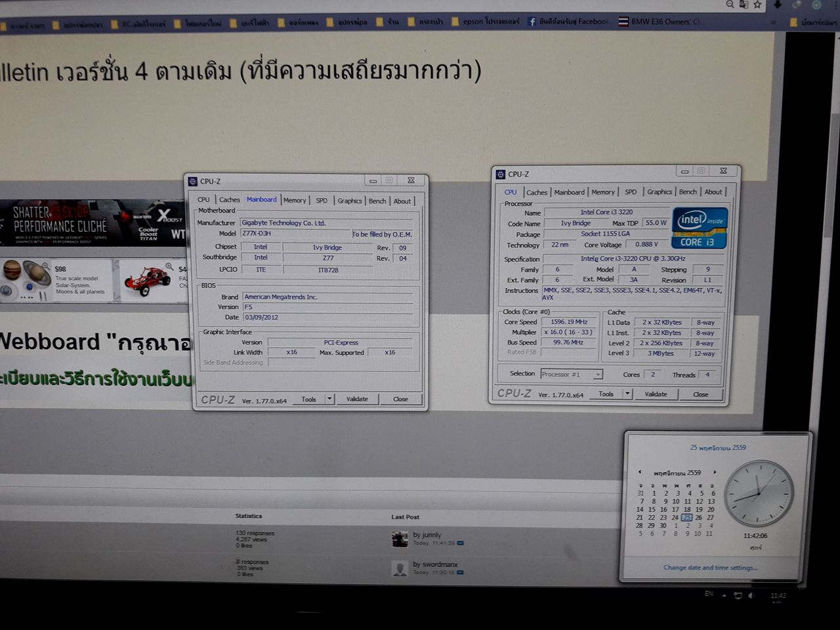Go to next month in the calendar
The height and width of the screenshot is (630, 840).
[715, 472]
